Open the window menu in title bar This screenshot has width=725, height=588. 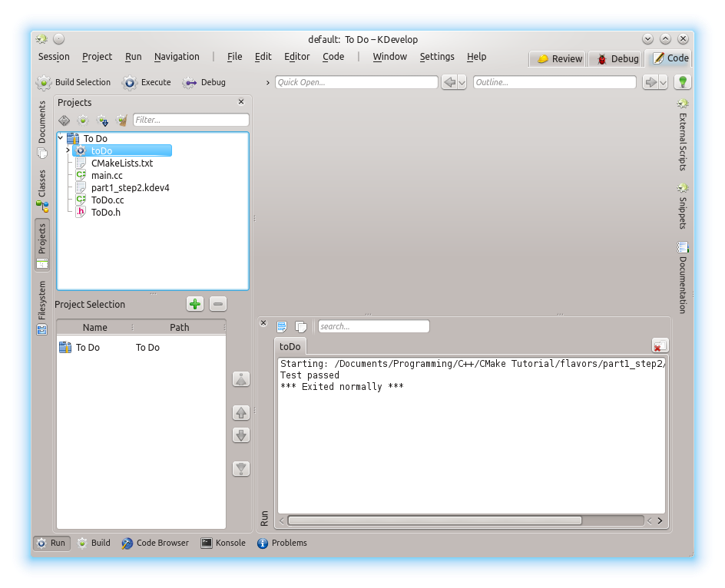click(41, 39)
